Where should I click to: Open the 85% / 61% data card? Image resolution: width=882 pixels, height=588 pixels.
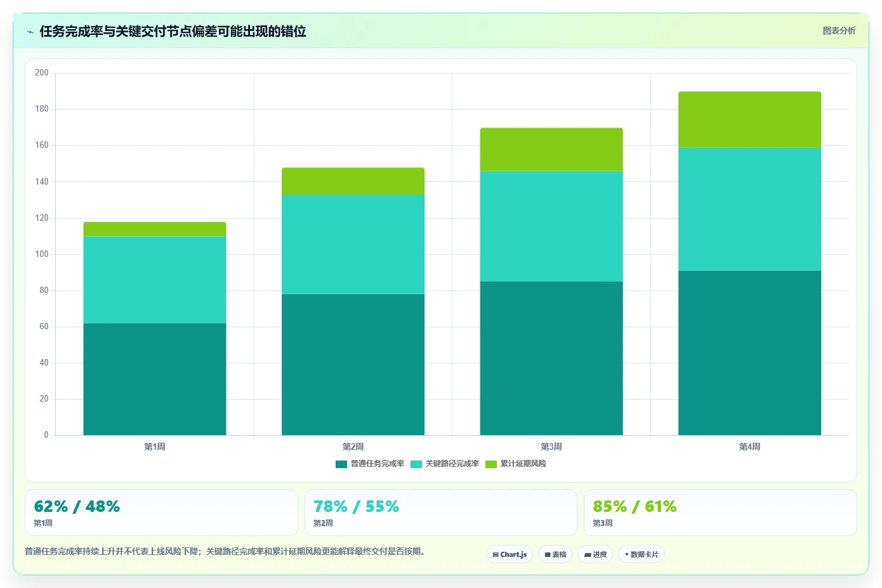pyautogui.click(x=720, y=513)
